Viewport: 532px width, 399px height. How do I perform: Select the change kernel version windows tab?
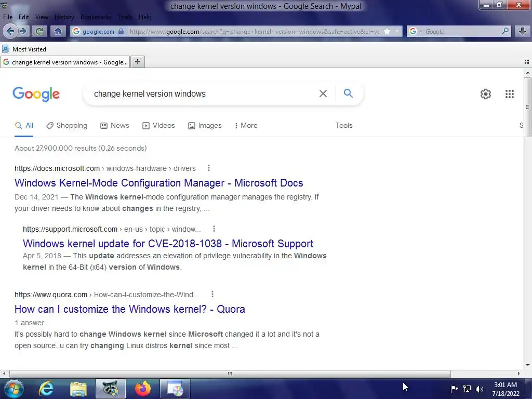65,62
